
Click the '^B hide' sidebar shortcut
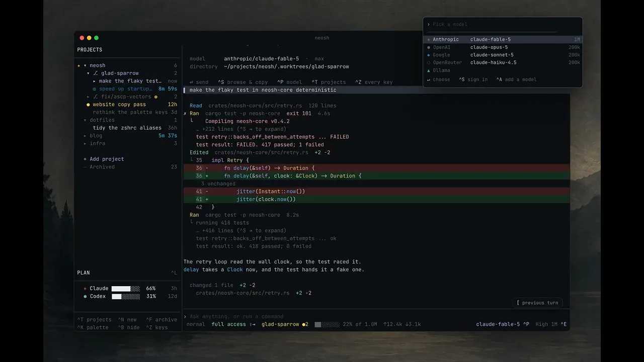click(x=129, y=327)
